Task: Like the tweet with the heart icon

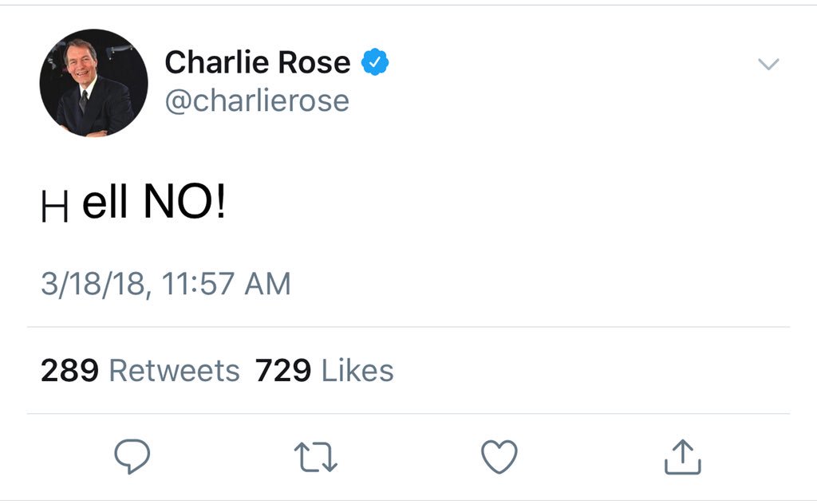Action: [x=499, y=457]
